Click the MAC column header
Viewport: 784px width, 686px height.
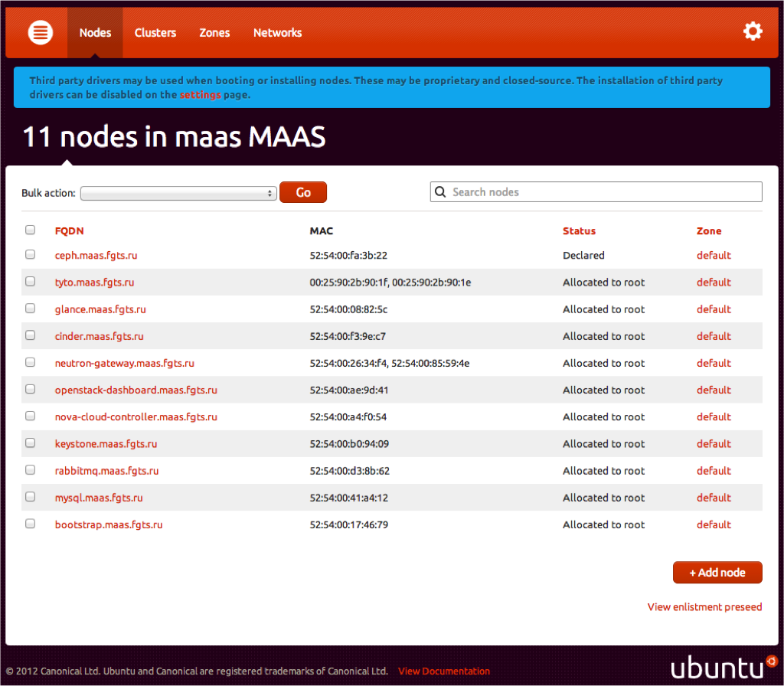pyautogui.click(x=321, y=231)
